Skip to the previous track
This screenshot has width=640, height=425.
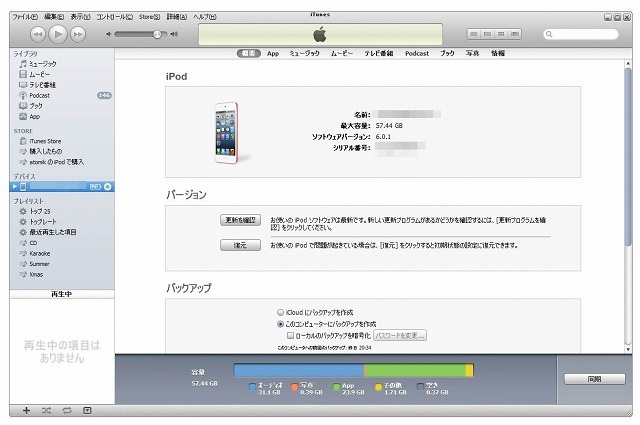[x=38, y=34]
